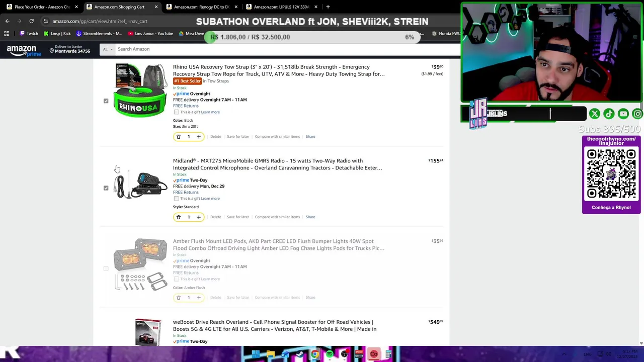
Task: Click the browser forward arrow
Action: click(x=19, y=21)
